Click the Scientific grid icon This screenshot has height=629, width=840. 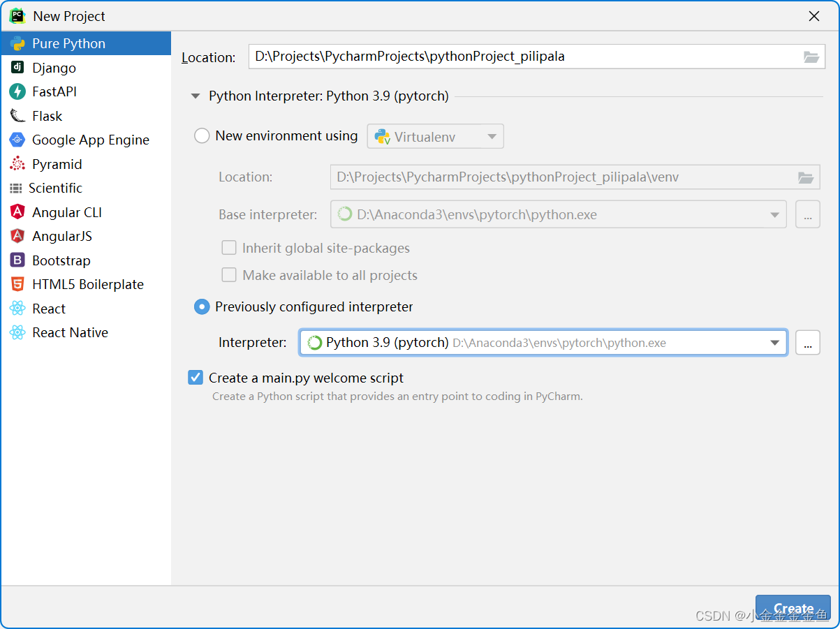16,188
